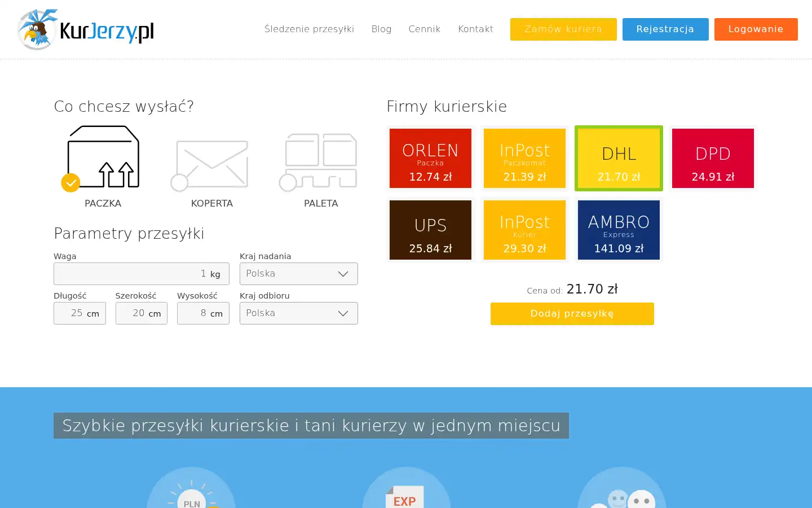Click the KurJerzy.pl rooster logo
Screen dimensions: 812x508
86,29
